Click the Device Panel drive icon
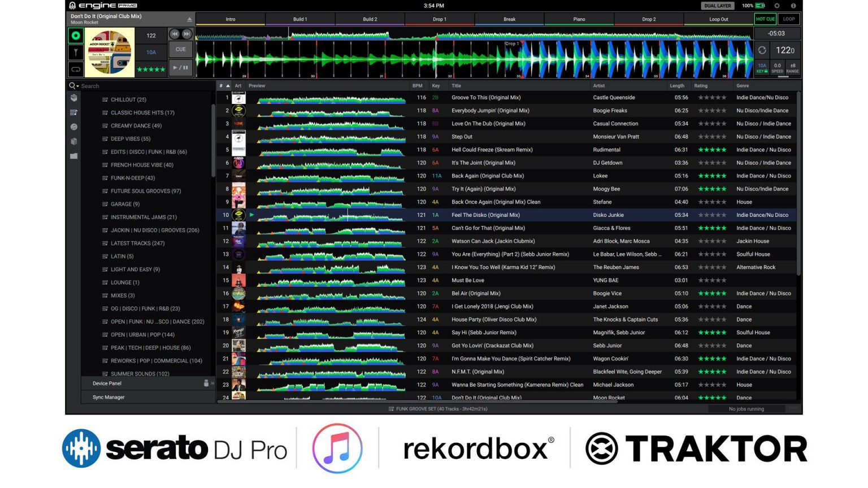Screen dimensions: 868x488 [206, 383]
